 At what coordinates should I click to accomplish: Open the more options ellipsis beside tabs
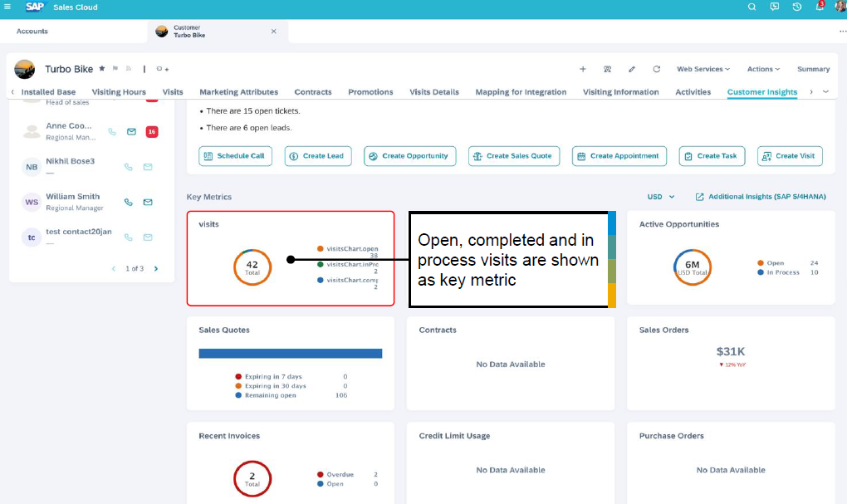tap(843, 32)
